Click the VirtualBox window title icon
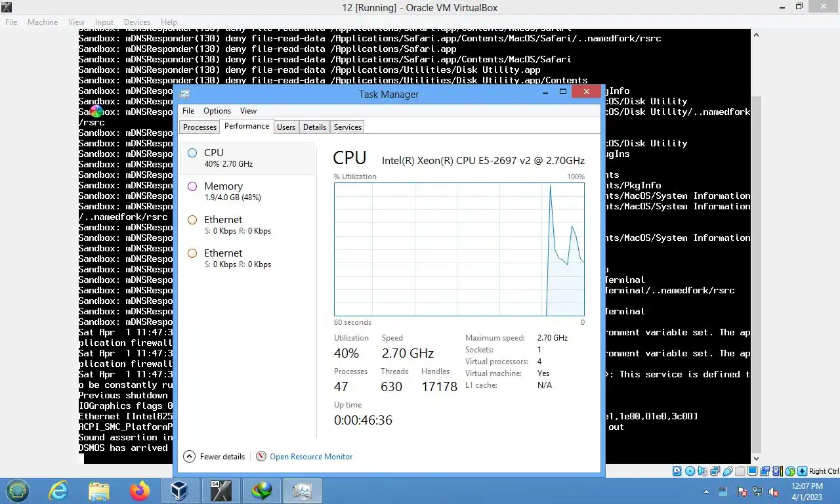 [7, 7]
